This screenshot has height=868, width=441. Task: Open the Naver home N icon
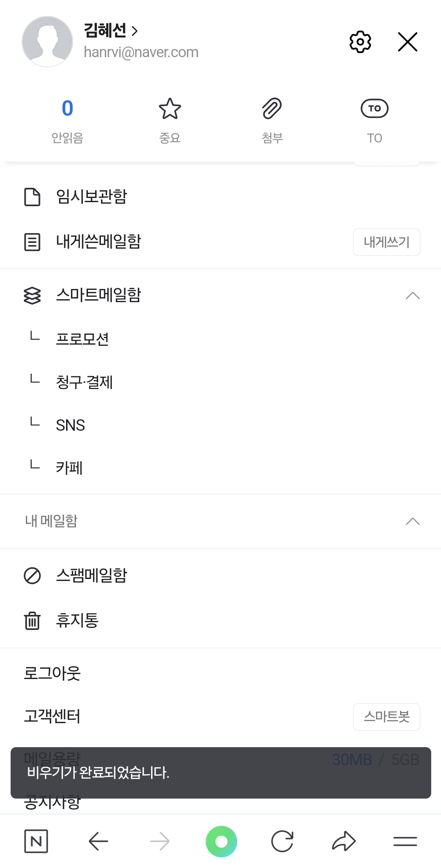[36, 841]
